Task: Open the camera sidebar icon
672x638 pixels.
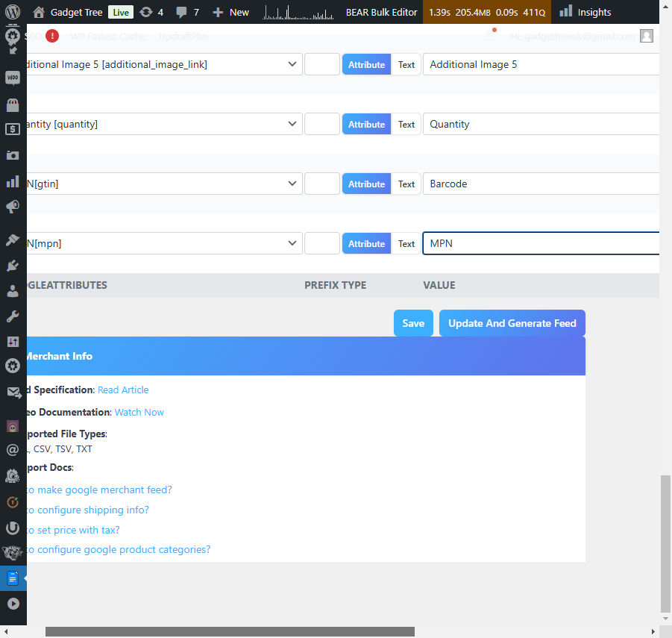Action: click(x=13, y=155)
